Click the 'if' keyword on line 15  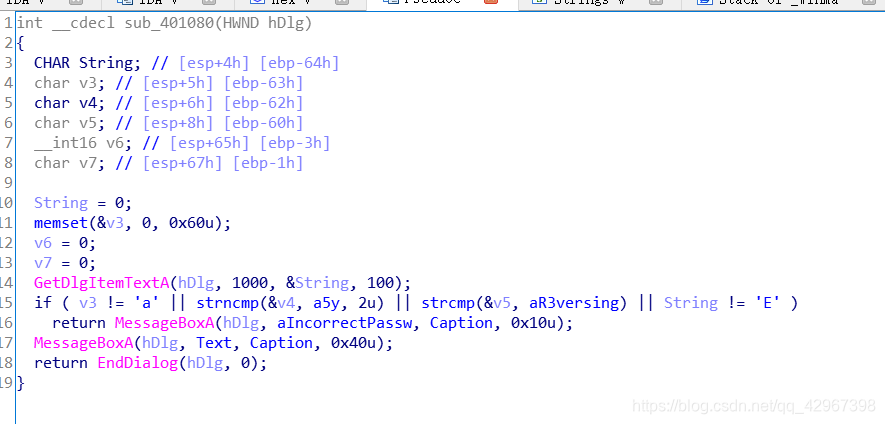(43, 303)
